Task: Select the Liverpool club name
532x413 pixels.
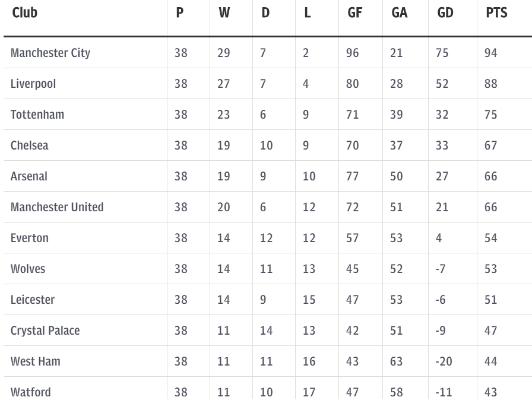Action: (x=33, y=84)
